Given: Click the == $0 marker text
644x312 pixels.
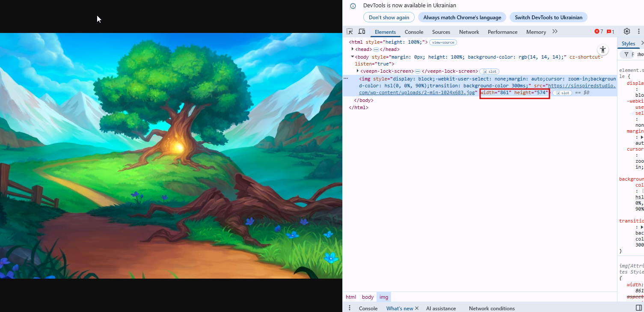Looking at the screenshot, I should (582, 93).
